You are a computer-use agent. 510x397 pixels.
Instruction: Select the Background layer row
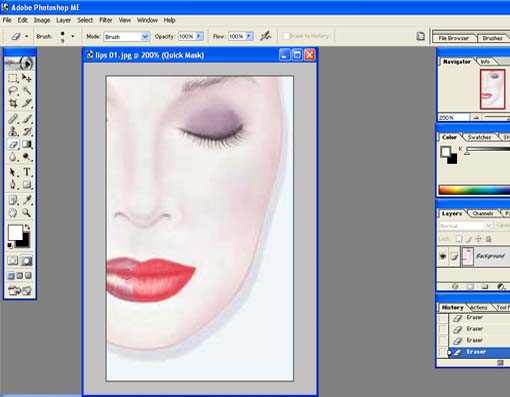coord(473,256)
